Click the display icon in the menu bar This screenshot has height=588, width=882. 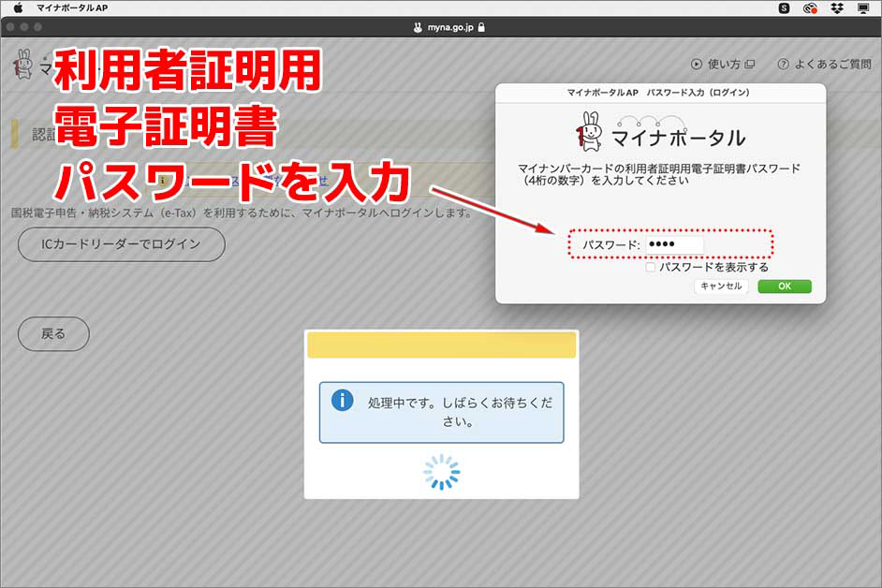tap(865, 8)
